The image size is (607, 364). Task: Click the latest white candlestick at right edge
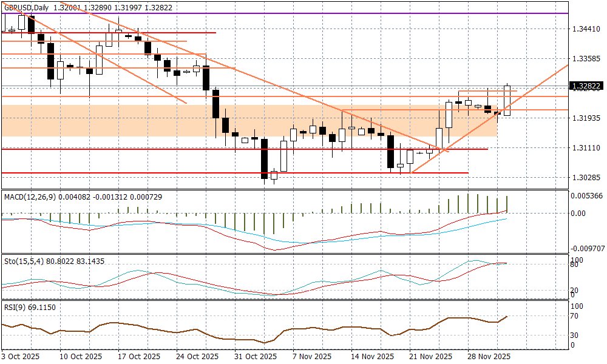click(507, 100)
